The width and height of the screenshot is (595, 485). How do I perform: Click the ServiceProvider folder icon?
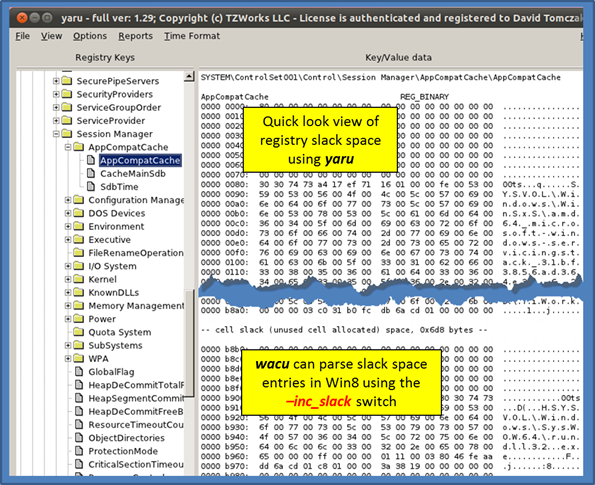pyautogui.click(x=67, y=120)
